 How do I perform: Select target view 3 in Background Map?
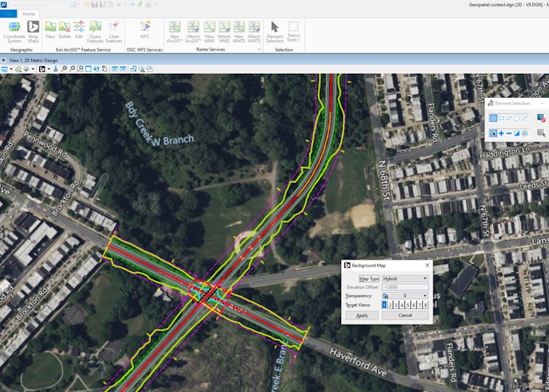tap(396, 305)
